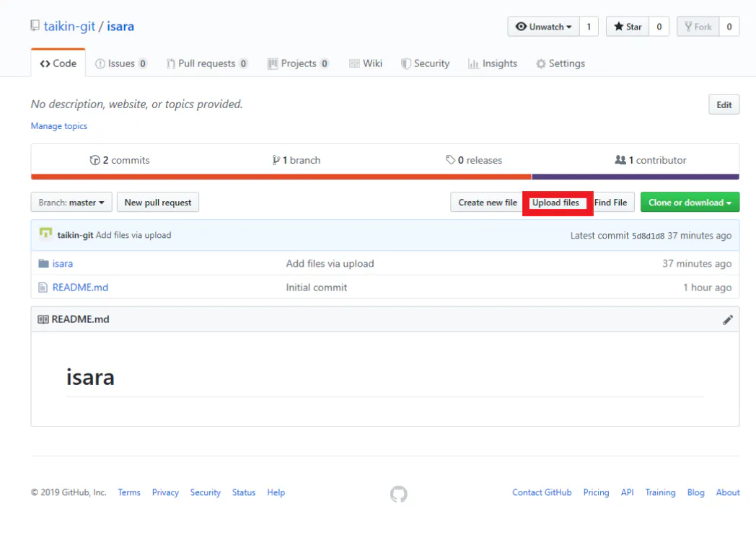
Task: Open the Pull requests tab
Action: (207, 63)
